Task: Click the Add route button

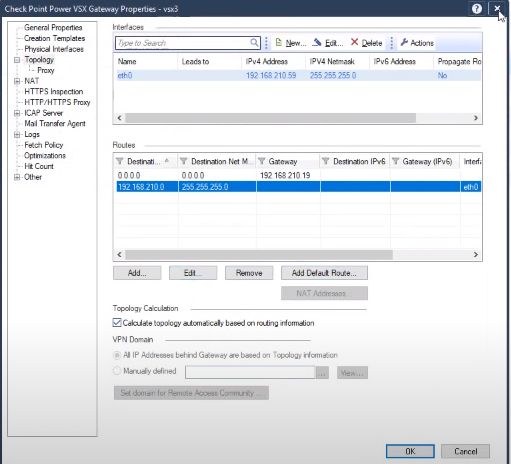Action: [x=137, y=273]
